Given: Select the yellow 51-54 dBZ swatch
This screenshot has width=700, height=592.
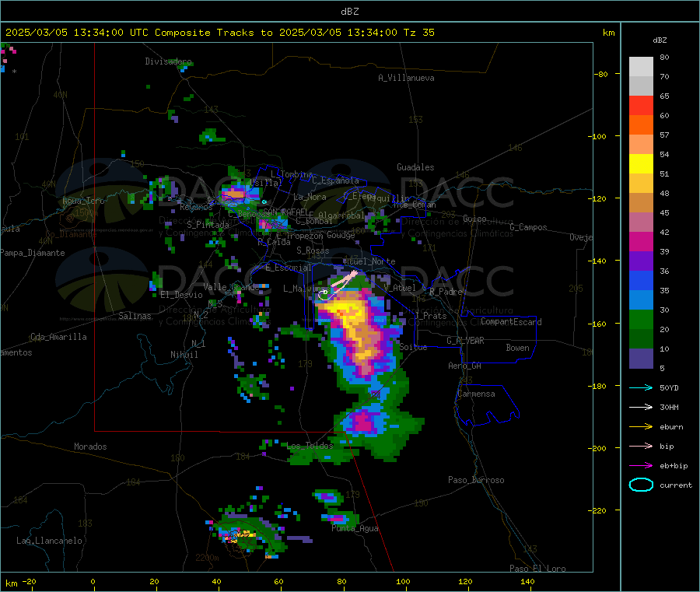Looking at the screenshot, I should 641,164.
